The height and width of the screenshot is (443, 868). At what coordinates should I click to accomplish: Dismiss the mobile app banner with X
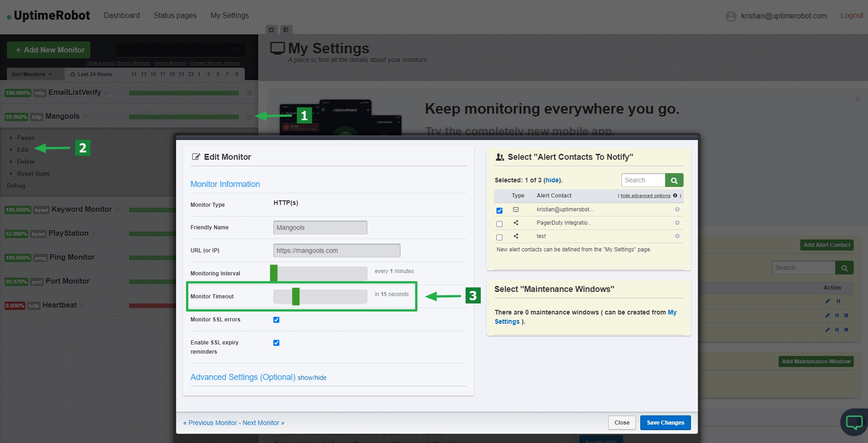(x=858, y=99)
